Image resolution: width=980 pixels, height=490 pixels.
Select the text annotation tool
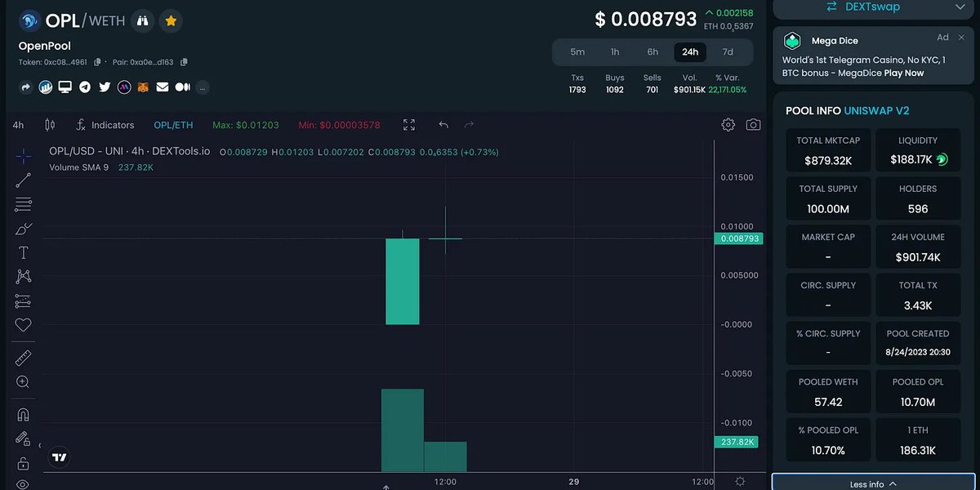(23, 252)
